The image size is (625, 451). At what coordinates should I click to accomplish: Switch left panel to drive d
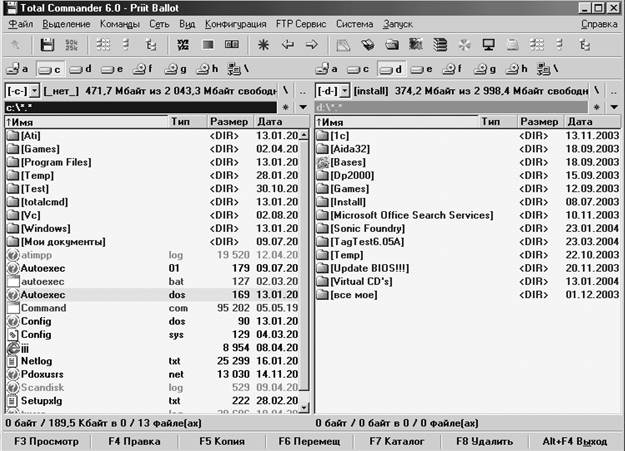point(80,69)
